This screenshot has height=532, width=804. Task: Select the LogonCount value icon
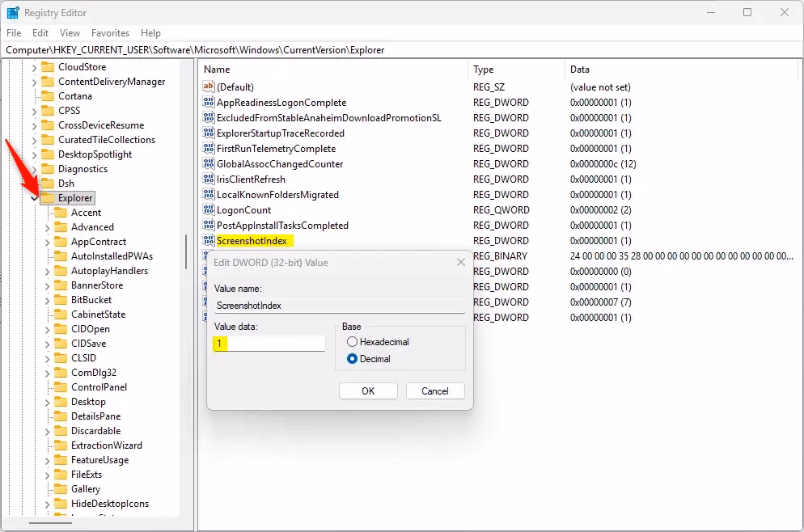208,210
